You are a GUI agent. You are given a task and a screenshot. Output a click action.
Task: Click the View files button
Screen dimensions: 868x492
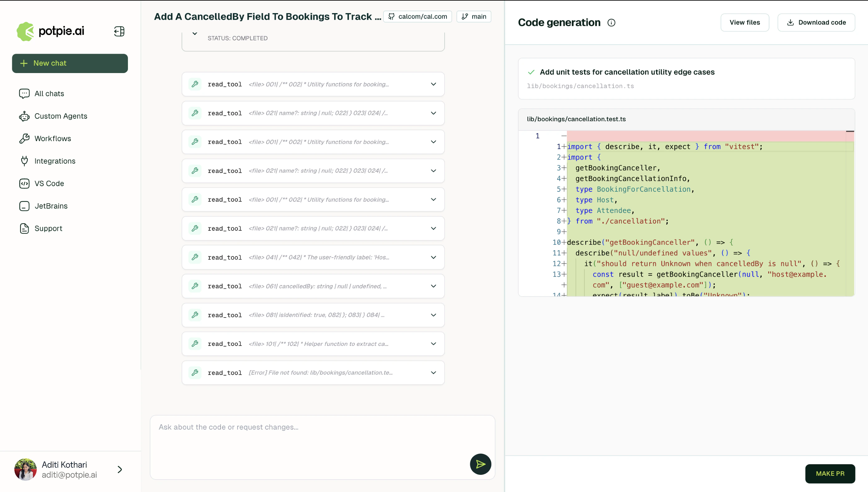point(744,23)
